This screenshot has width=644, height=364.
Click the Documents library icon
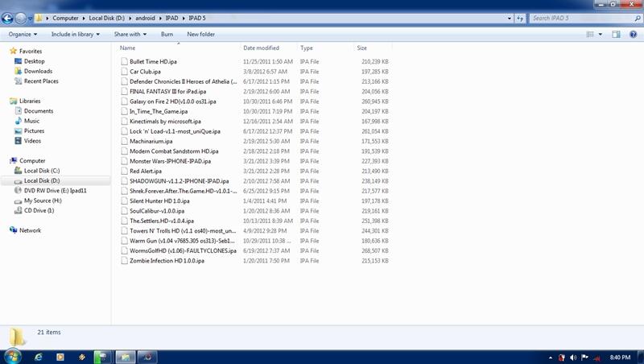coord(18,111)
